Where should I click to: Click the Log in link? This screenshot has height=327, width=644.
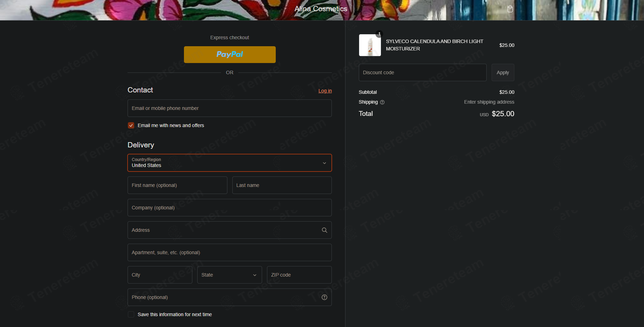(x=325, y=91)
